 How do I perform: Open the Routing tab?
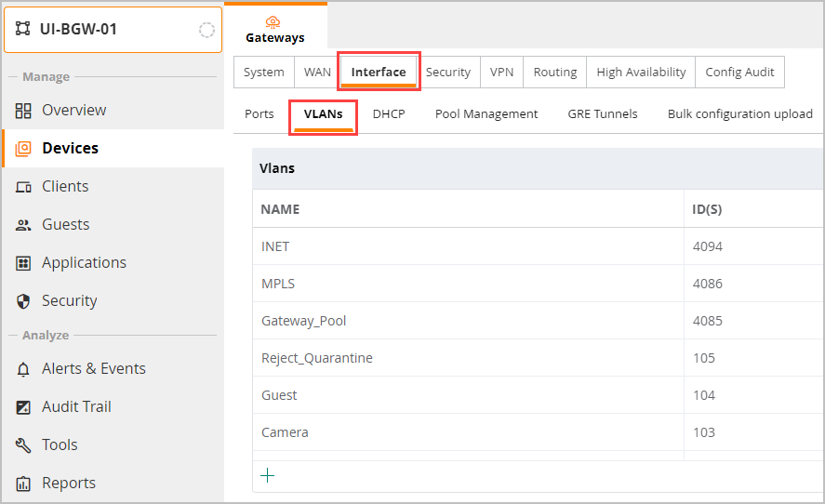[x=555, y=73]
